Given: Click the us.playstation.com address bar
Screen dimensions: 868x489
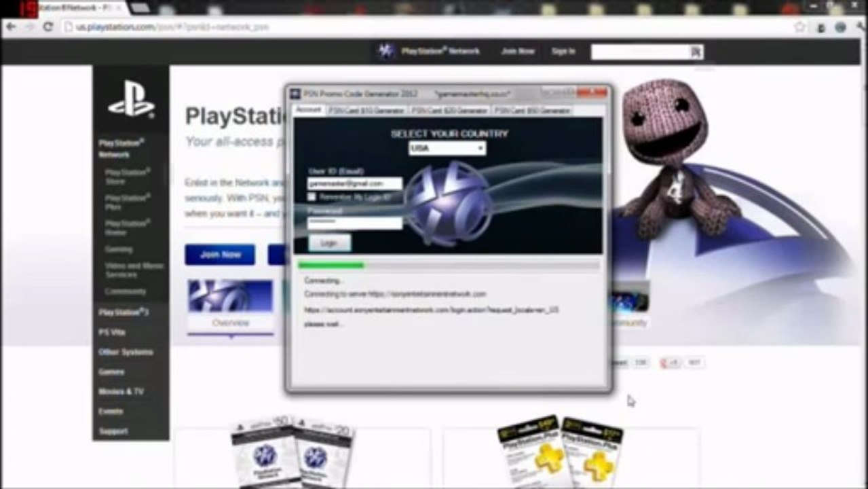Looking at the screenshot, I should [428, 27].
